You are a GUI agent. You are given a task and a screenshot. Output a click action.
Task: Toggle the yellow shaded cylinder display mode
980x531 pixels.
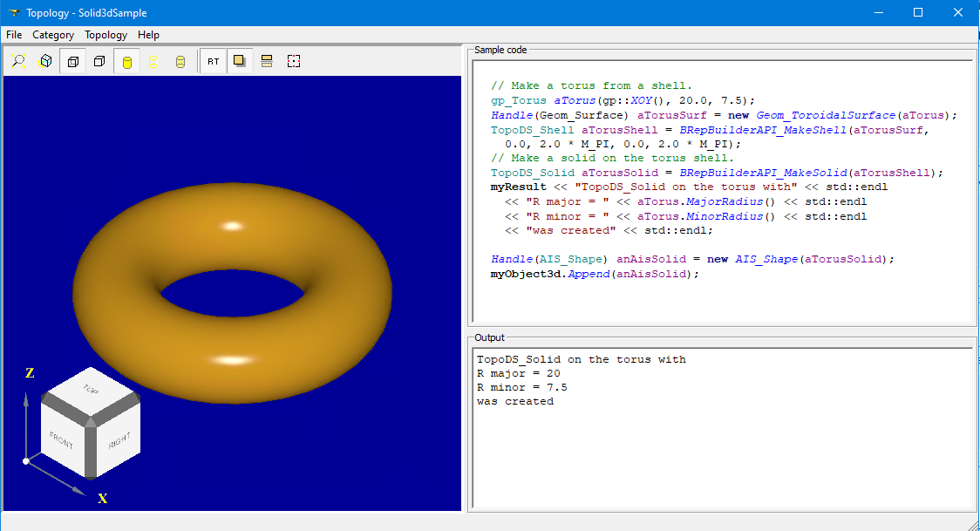(x=126, y=61)
